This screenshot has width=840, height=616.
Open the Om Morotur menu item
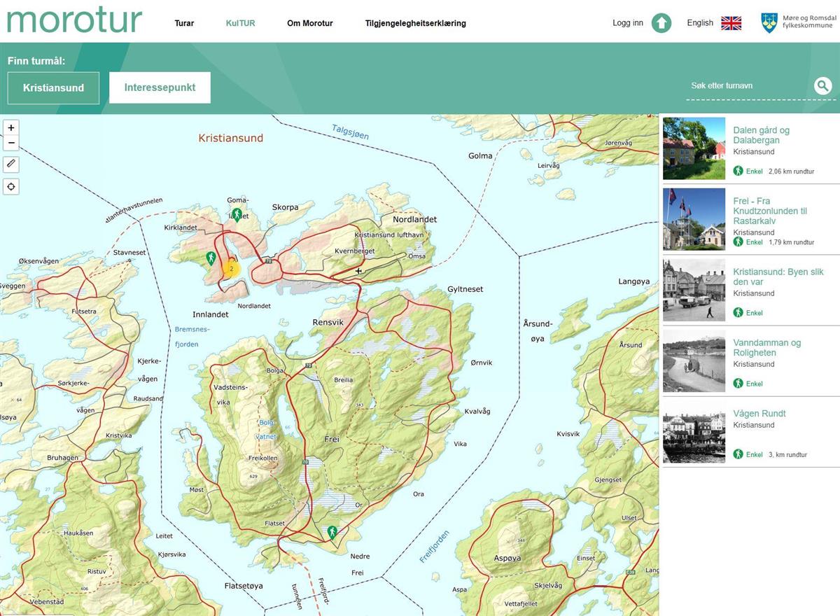point(310,23)
